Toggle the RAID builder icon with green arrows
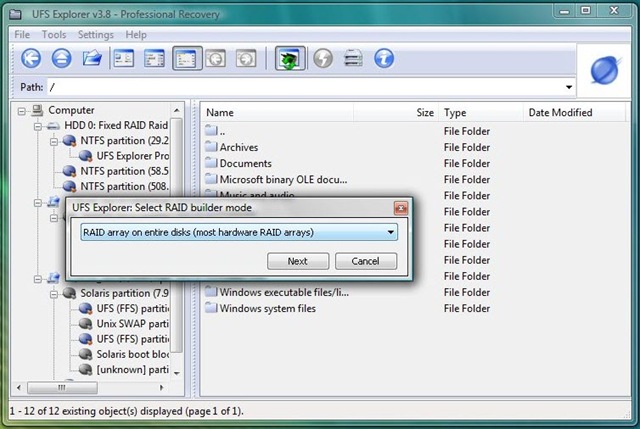Screen dimensions: 640x429 (x=290, y=58)
